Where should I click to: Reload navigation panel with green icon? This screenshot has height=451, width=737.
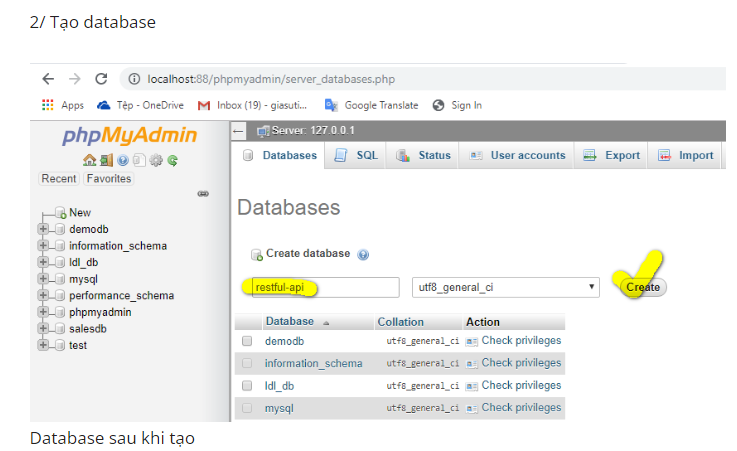pos(172,161)
